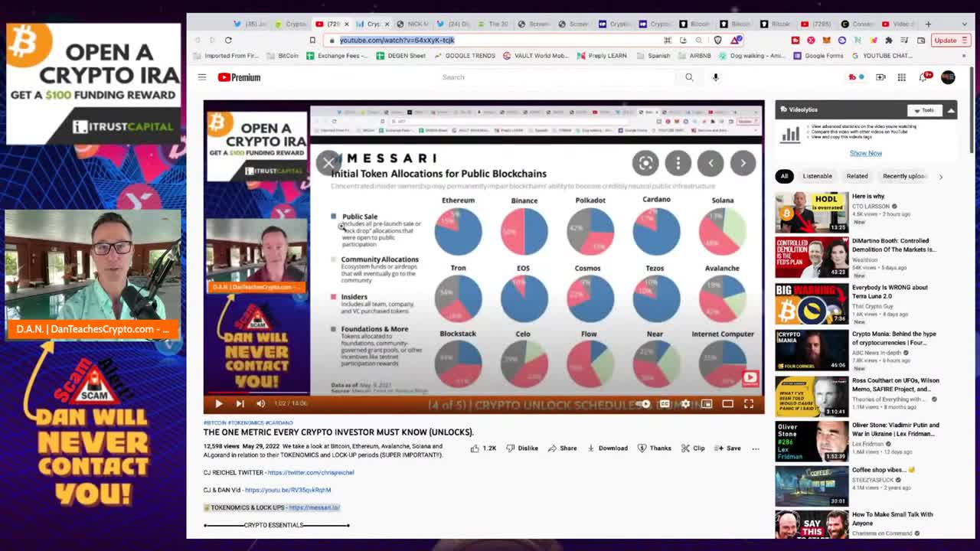Open more actions ellipsis beside Save
This screenshot has height=551, width=980.
756,448
